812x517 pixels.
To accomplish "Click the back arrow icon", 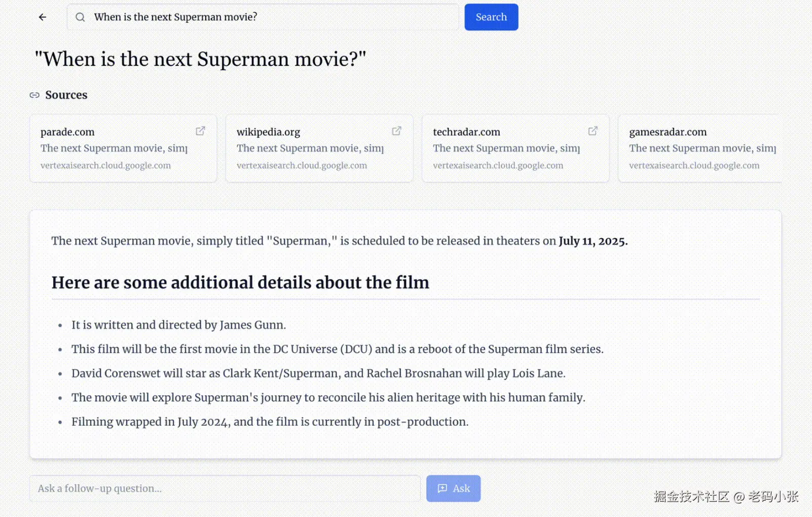I will pyautogui.click(x=43, y=17).
